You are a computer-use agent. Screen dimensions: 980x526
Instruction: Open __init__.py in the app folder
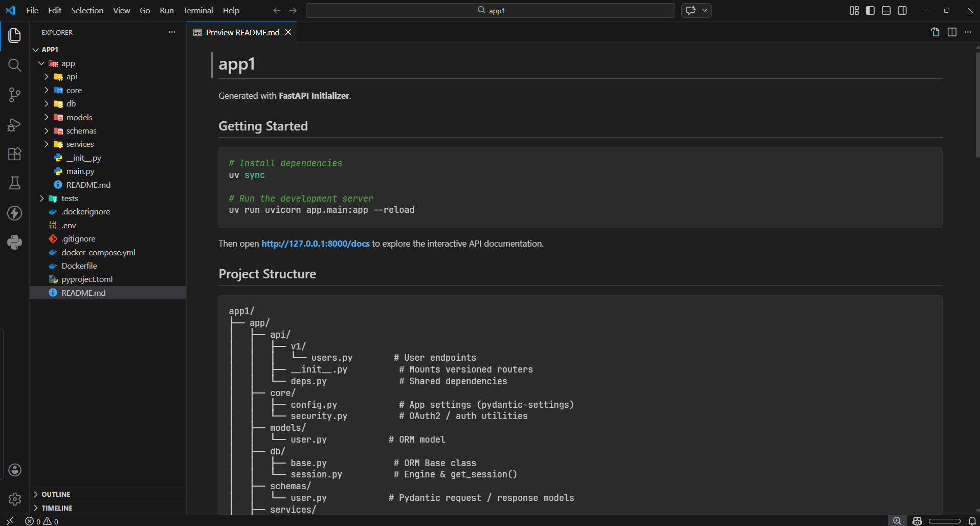(108, 158)
